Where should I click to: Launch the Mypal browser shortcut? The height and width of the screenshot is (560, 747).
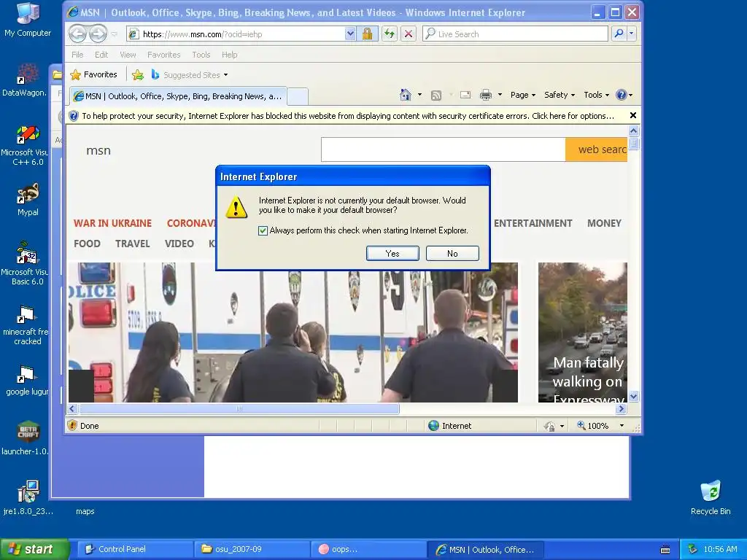(x=28, y=200)
